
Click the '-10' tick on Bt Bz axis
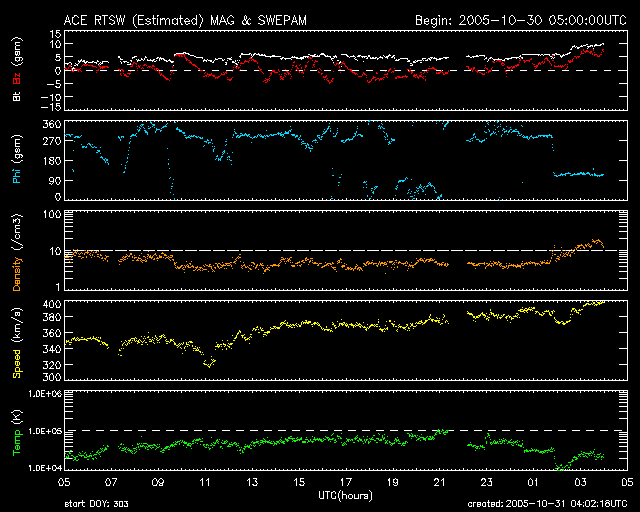point(51,97)
